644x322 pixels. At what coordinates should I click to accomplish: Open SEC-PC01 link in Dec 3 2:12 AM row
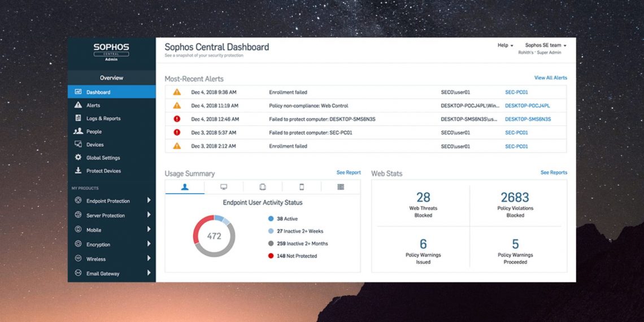(x=516, y=146)
